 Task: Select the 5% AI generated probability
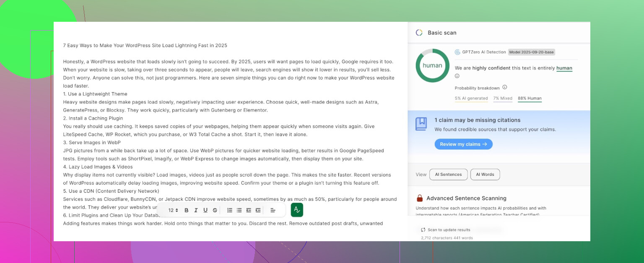click(x=471, y=98)
